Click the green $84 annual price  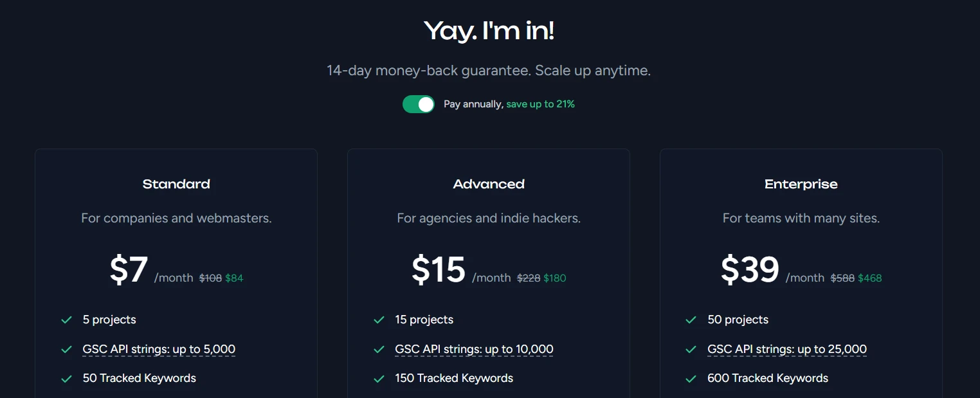click(234, 278)
